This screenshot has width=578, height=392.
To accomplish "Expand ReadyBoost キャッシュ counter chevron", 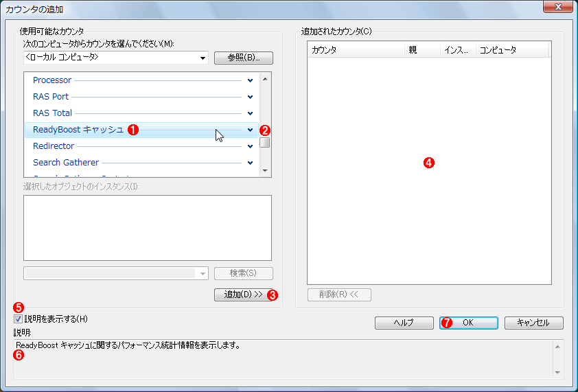I will point(250,130).
